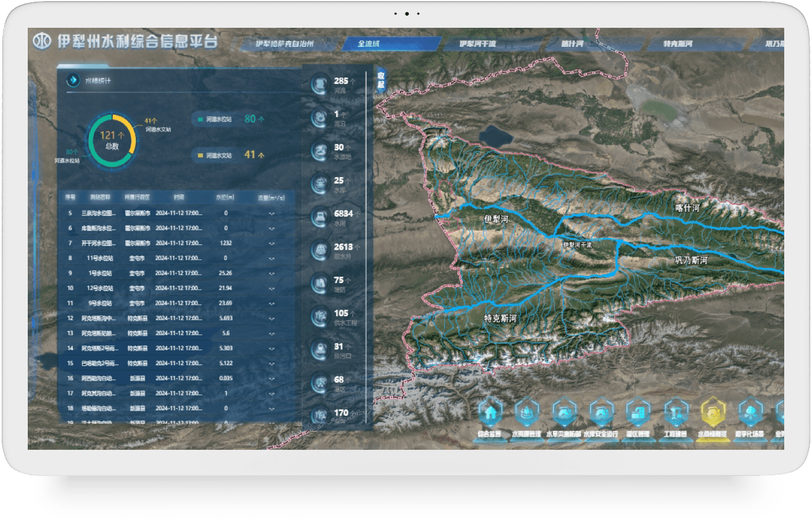Collapse the panel using the 收起 tab
The height and width of the screenshot is (521, 812).
(381, 80)
